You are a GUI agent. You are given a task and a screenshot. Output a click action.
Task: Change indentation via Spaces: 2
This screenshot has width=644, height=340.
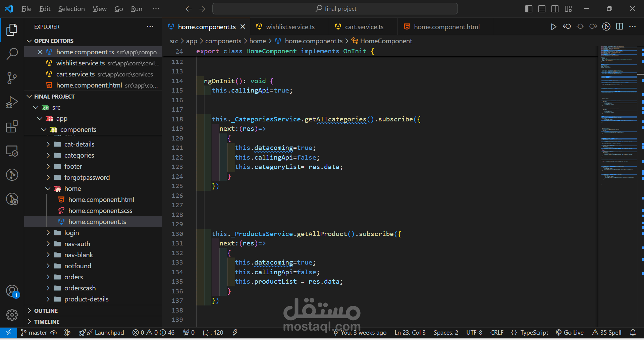coord(446,333)
